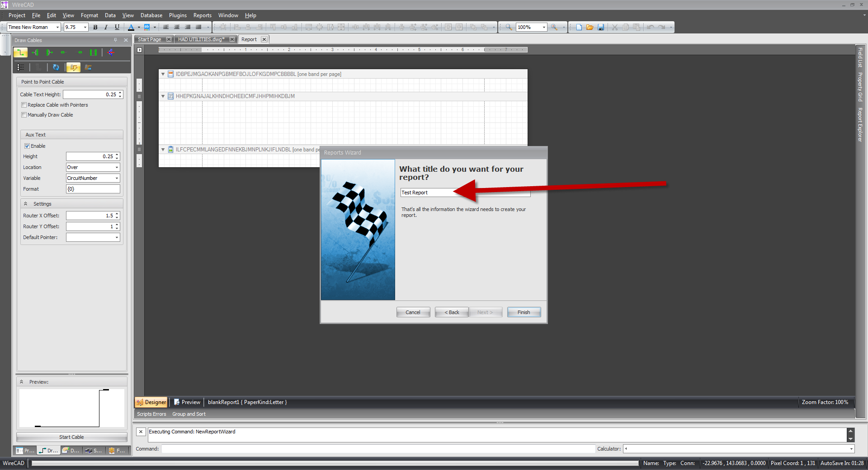The image size is (868, 470).
Task: Enable Replace Cable with Pointers checkbox
Action: 24,105
